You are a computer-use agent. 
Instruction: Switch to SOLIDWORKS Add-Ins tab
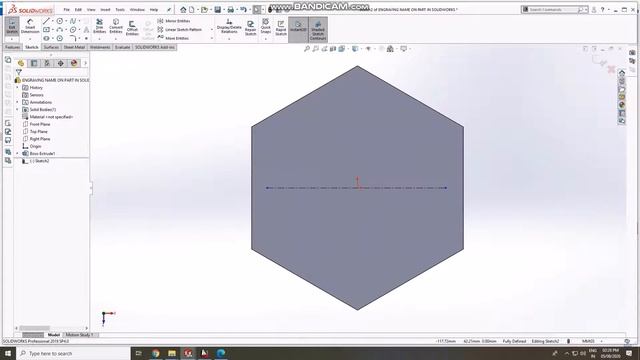coord(154,47)
